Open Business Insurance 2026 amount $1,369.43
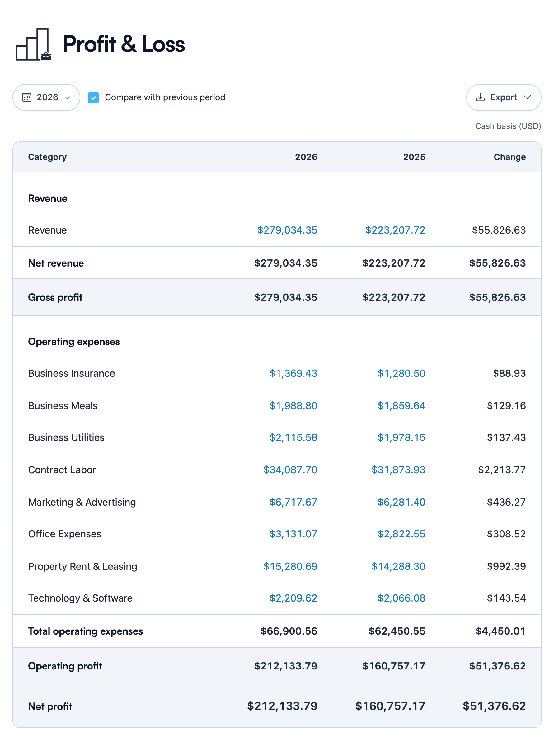The image size is (554, 756). click(x=293, y=373)
